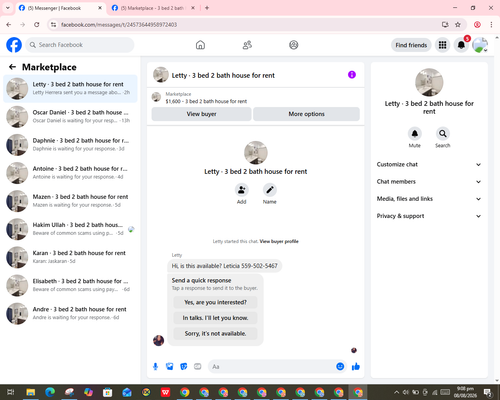
Task: Open the emoji picker in message box
Action: point(340,367)
